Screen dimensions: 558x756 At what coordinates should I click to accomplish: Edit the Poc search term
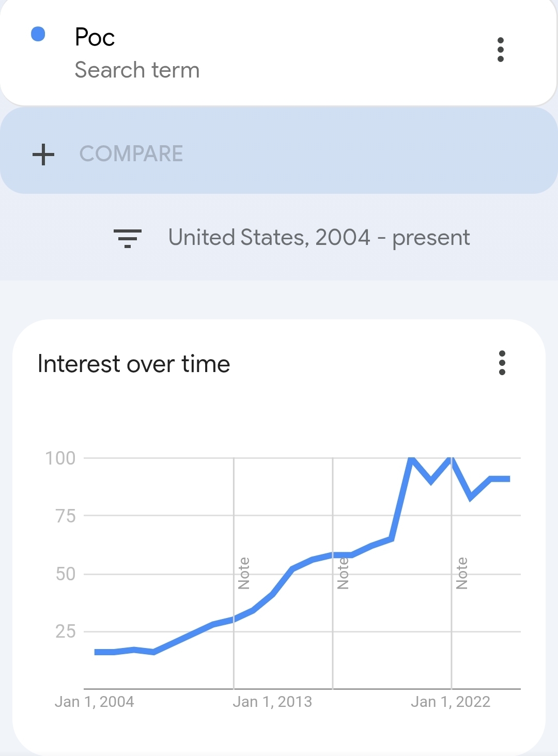coord(95,37)
